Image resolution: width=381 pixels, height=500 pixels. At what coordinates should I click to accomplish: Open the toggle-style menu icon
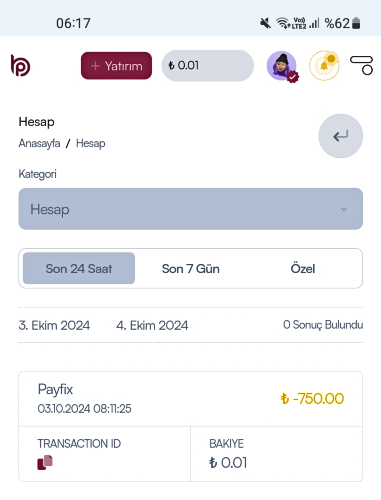click(361, 65)
